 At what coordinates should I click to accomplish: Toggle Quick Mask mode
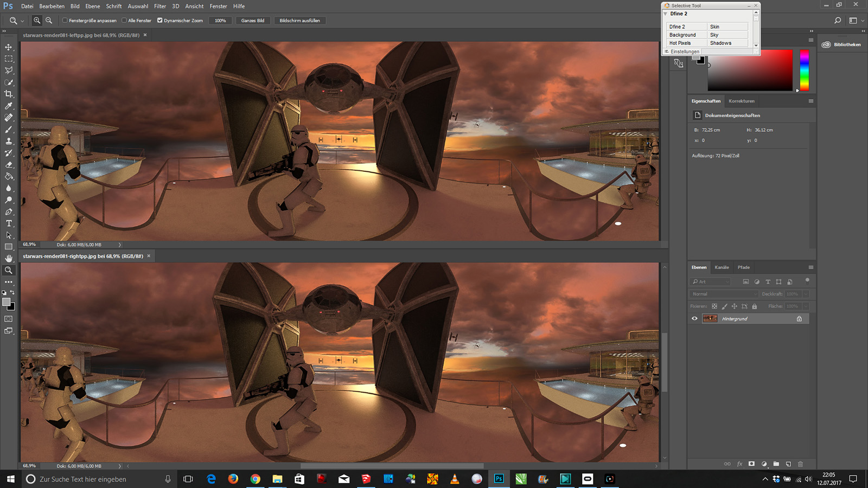[9, 319]
